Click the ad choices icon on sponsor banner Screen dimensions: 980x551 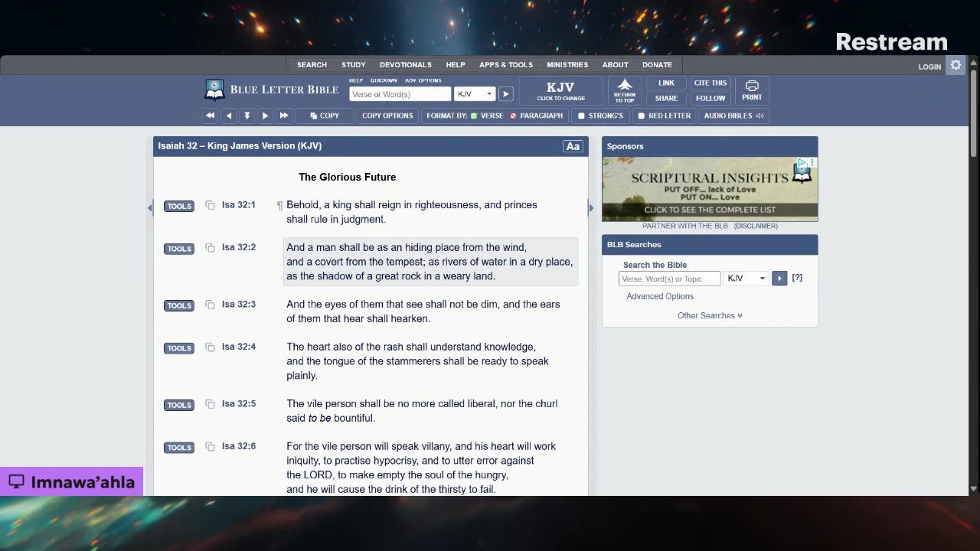point(802,162)
